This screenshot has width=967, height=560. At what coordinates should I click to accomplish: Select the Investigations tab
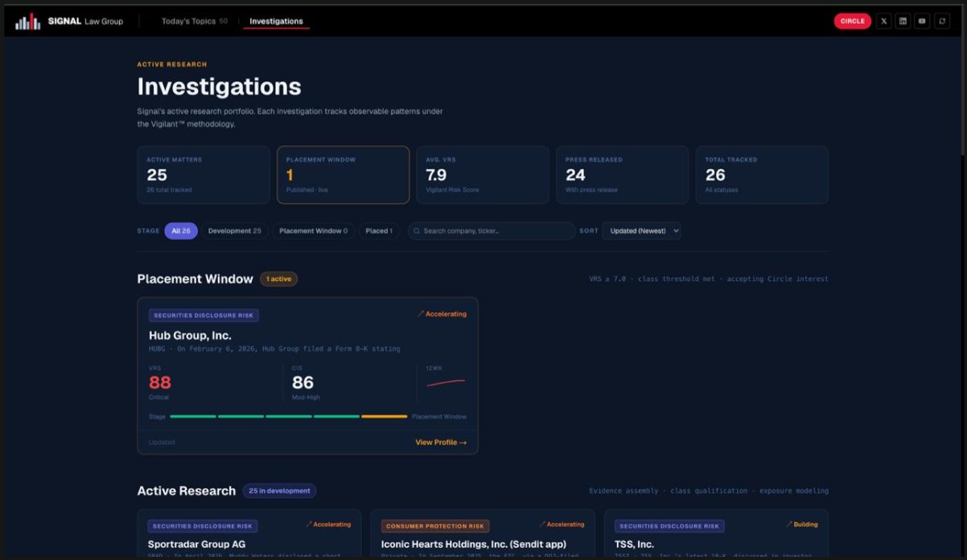(x=276, y=21)
